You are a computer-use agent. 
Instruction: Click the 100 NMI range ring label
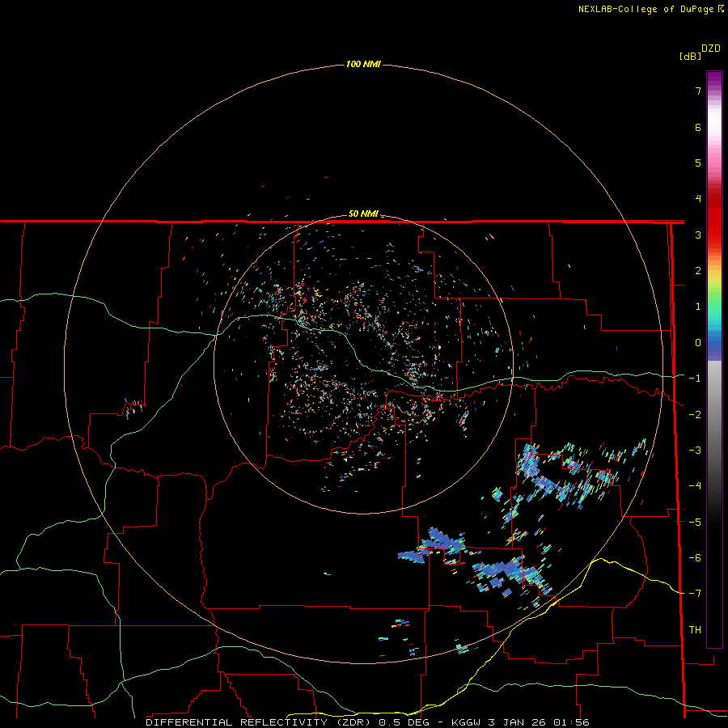(363, 64)
